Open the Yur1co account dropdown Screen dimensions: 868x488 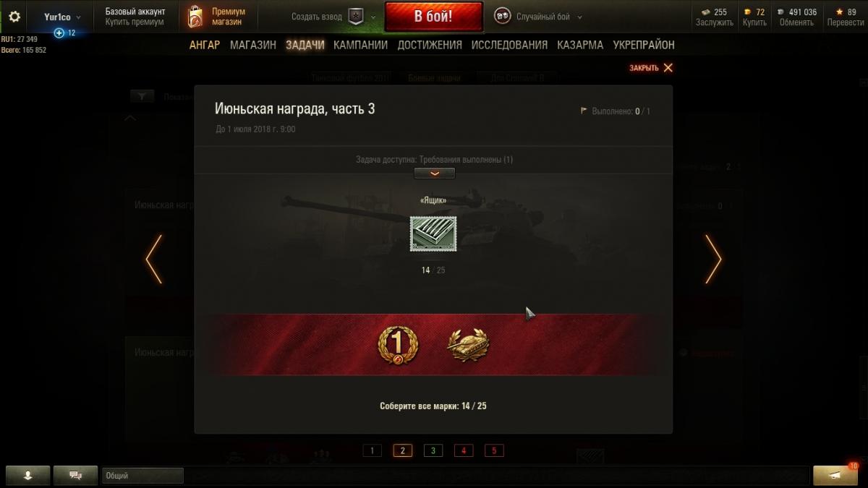pos(62,17)
